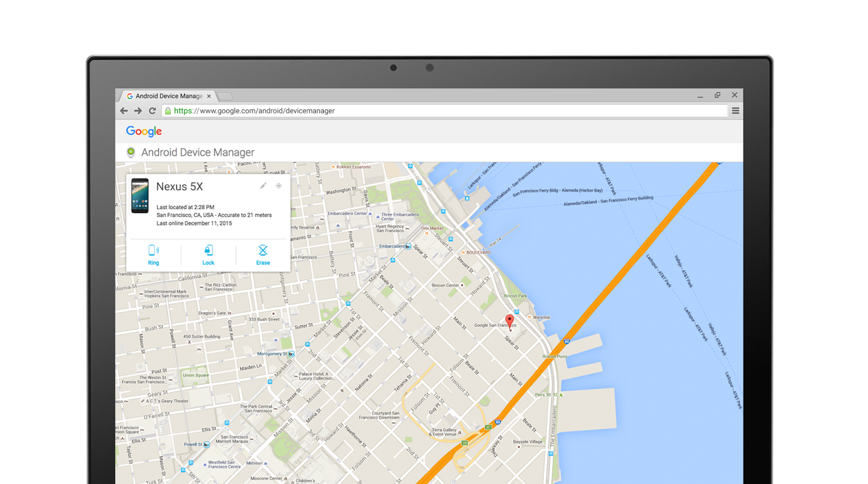Click the InterContinental Mark Hopkins label
868x484 pixels.
pyautogui.click(x=167, y=294)
